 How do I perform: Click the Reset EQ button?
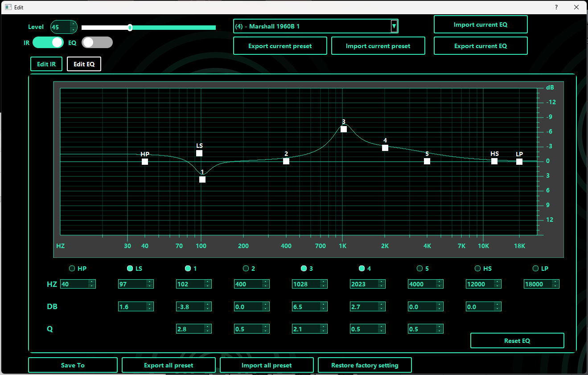(x=517, y=341)
